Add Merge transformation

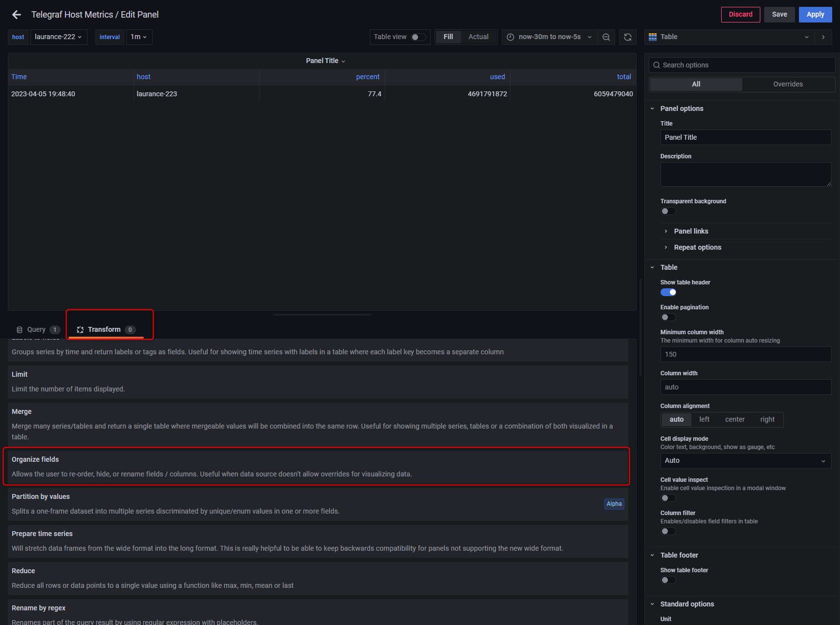click(318, 424)
